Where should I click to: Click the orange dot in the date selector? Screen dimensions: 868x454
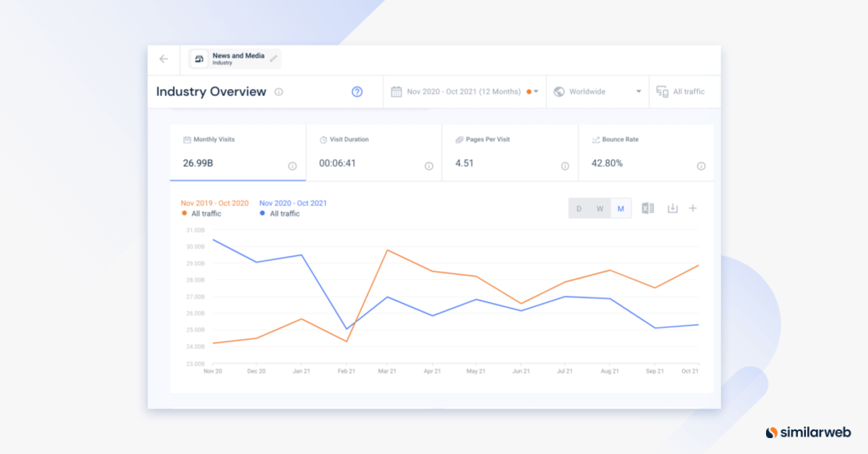529,91
